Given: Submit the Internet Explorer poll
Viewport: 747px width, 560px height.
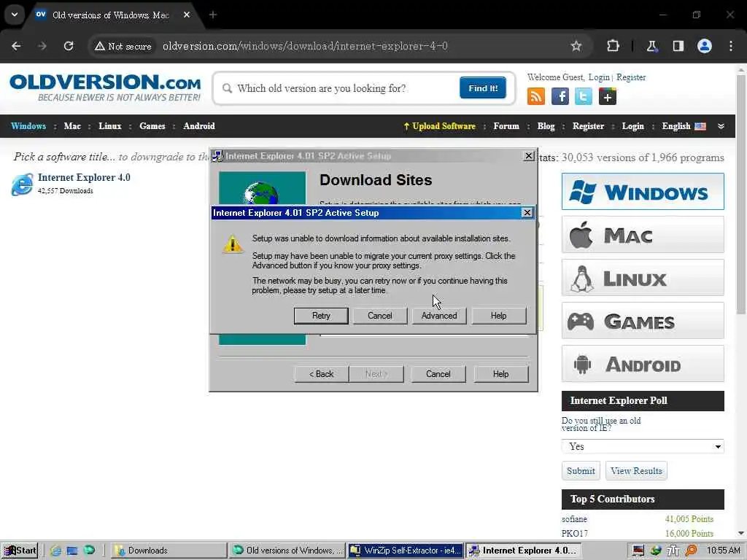Looking at the screenshot, I should (x=581, y=470).
